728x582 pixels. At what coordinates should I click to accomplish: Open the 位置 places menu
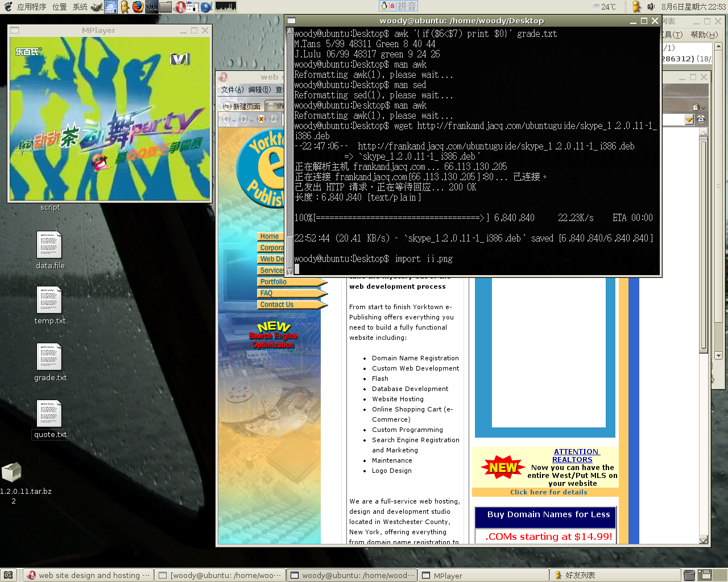pyautogui.click(x=60, y=7)
